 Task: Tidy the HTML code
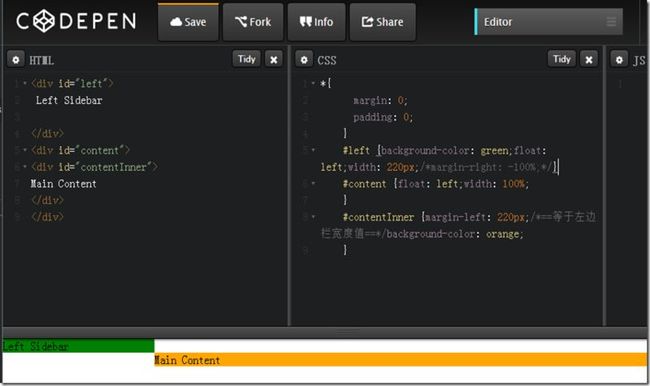click(247, 59)
